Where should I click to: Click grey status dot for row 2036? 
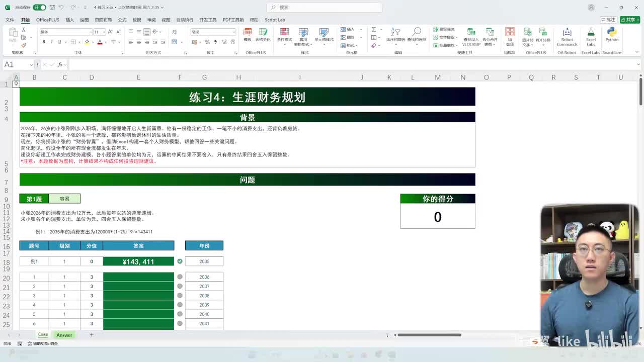pos(180,277)
